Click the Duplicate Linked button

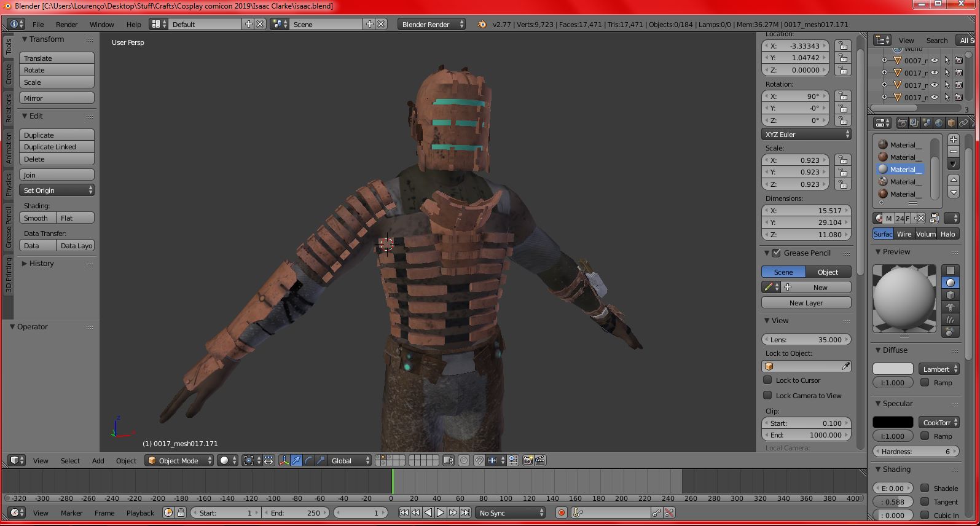(x=57, y=147)
